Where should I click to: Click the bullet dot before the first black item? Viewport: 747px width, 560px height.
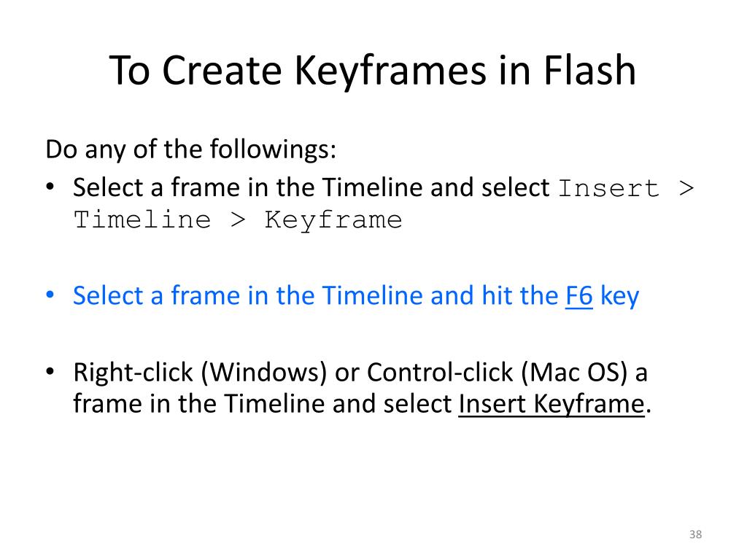[x=50, y=188]
